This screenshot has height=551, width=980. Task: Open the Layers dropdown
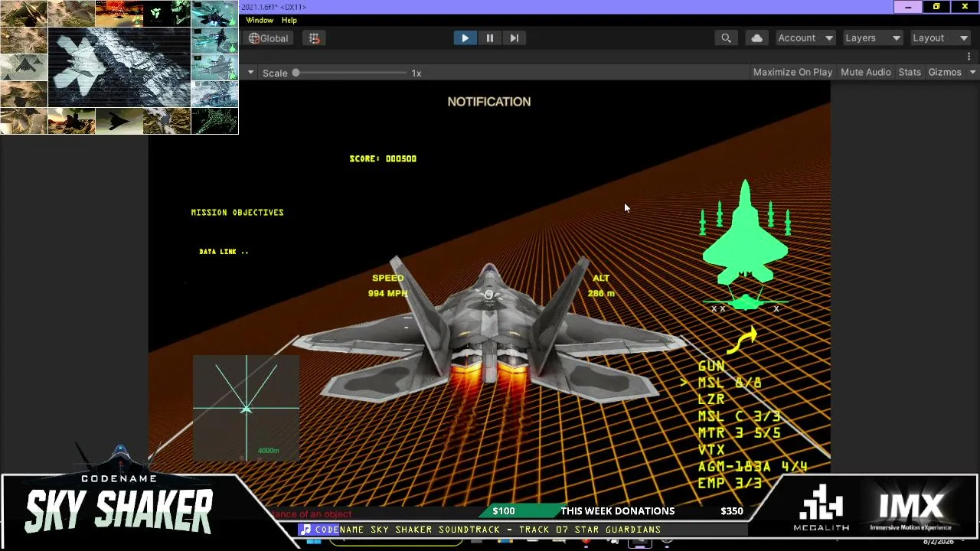[x=872, y=38]
